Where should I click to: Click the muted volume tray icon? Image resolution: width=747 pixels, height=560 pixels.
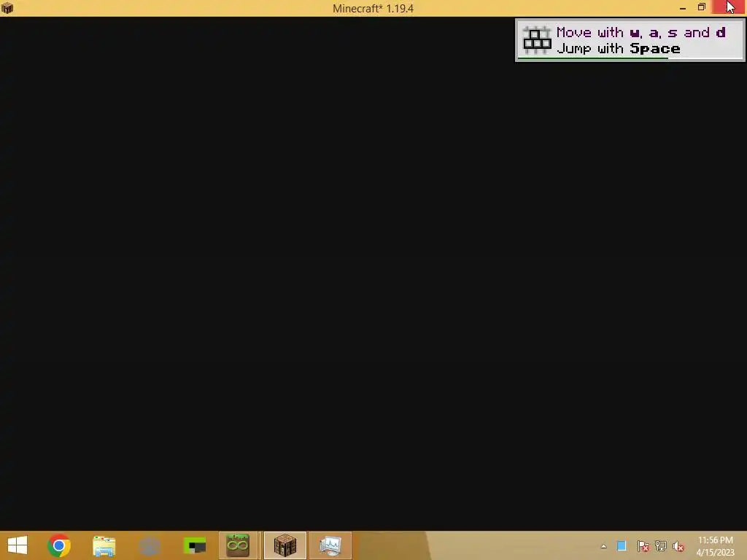pyautogui.click(x=678, y=546)
